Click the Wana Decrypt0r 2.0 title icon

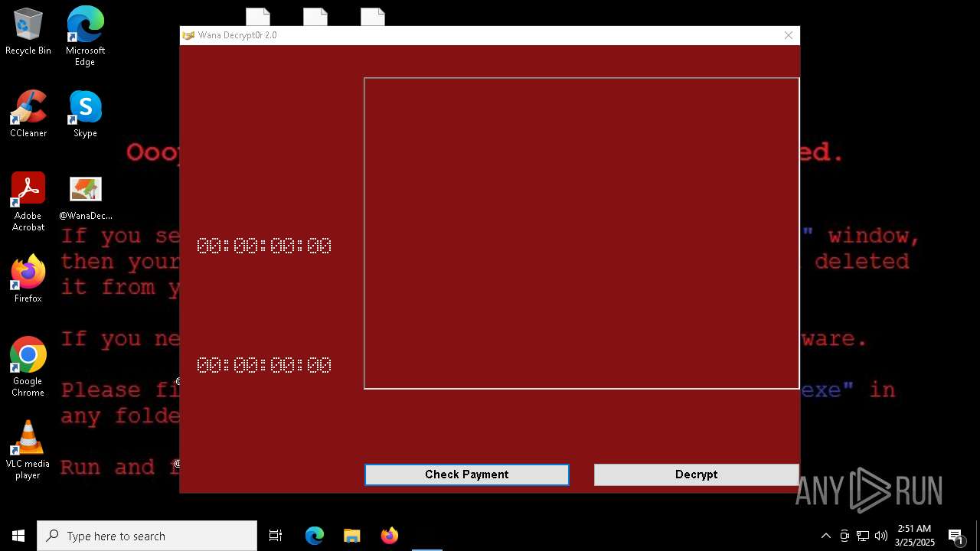(188, 35)
